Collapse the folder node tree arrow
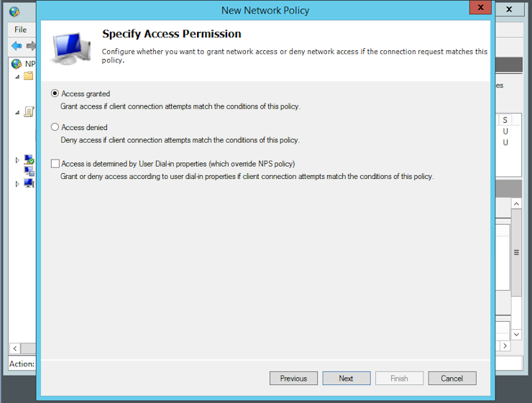This screenshot has height=403, width=532. click(17, 77)
